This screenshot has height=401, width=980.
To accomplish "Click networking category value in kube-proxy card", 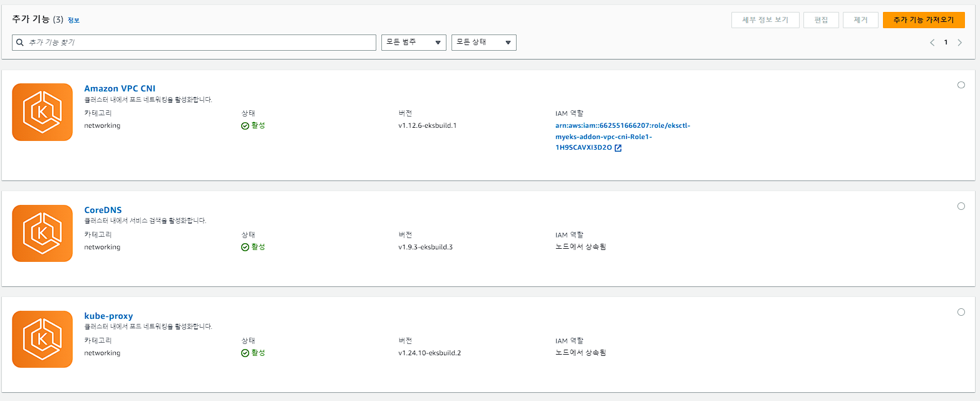I will point(102,353).
